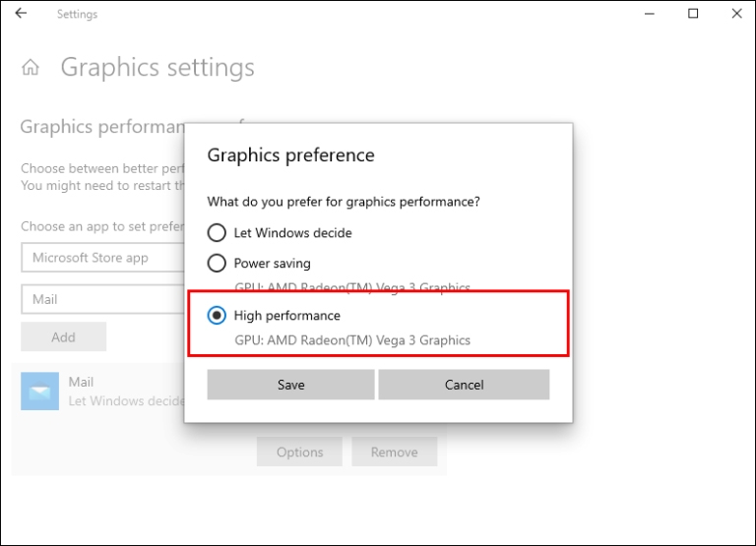Image resolution: width=756 pixels, height=546 pixels.
Task: Click the Home icon beside Graphics settings
Action: pos(31,68)
